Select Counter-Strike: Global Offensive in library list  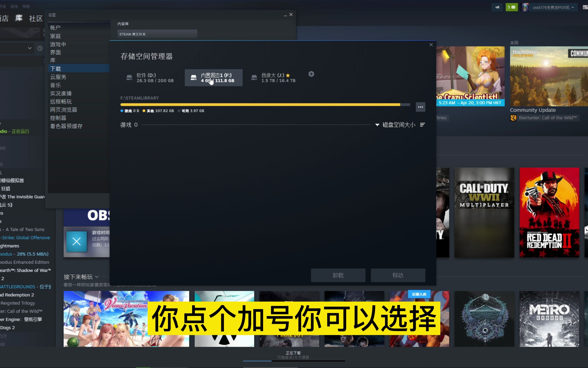pos(25,237)
